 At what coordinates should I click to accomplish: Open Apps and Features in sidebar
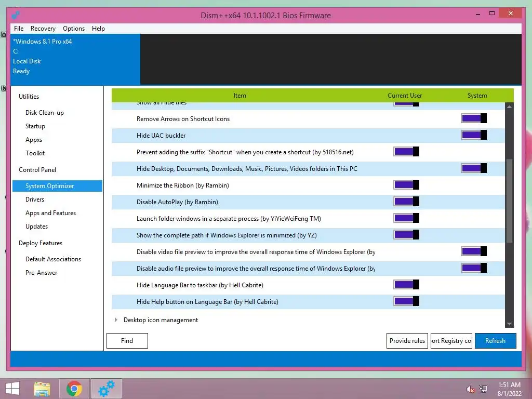click(x=50, y=213)
